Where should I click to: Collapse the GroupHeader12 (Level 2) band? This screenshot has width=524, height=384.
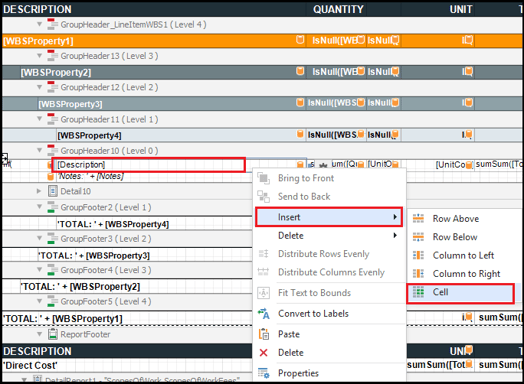(39, 87)
